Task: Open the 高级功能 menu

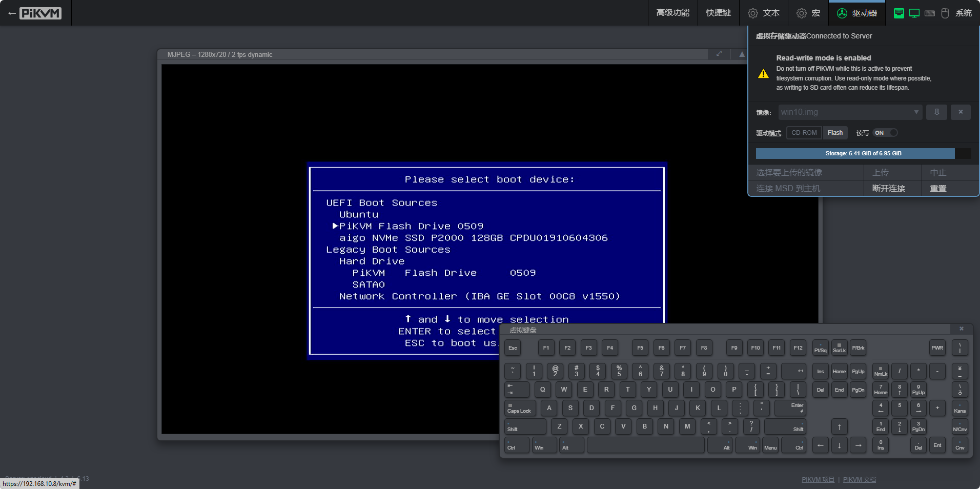Action: pos(672,13)
